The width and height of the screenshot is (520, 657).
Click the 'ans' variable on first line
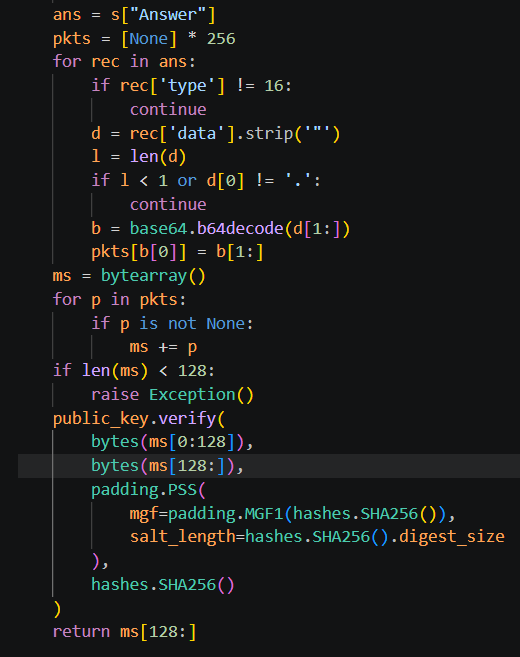tap(67, 15)
